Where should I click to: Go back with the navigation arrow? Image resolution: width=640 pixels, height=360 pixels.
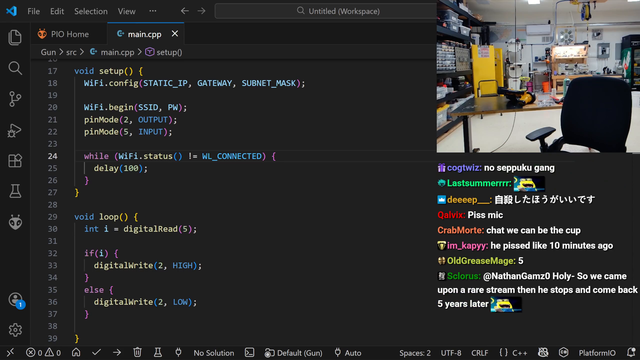(184, 11)
